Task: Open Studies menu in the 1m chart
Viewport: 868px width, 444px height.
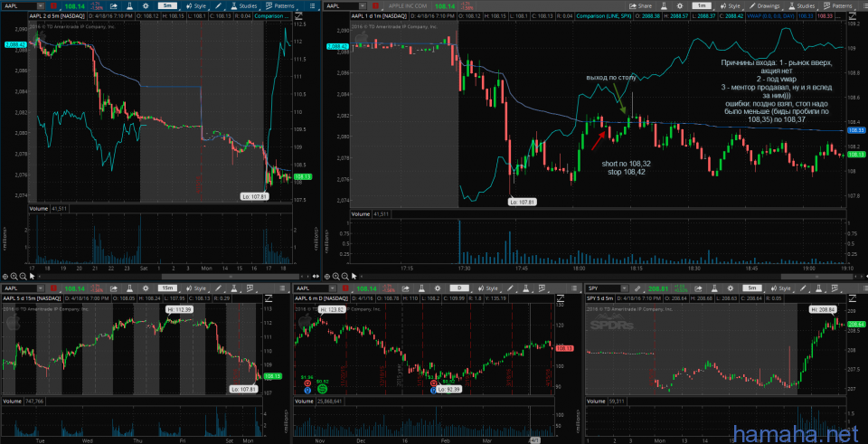Action: (x=800, y=6)
